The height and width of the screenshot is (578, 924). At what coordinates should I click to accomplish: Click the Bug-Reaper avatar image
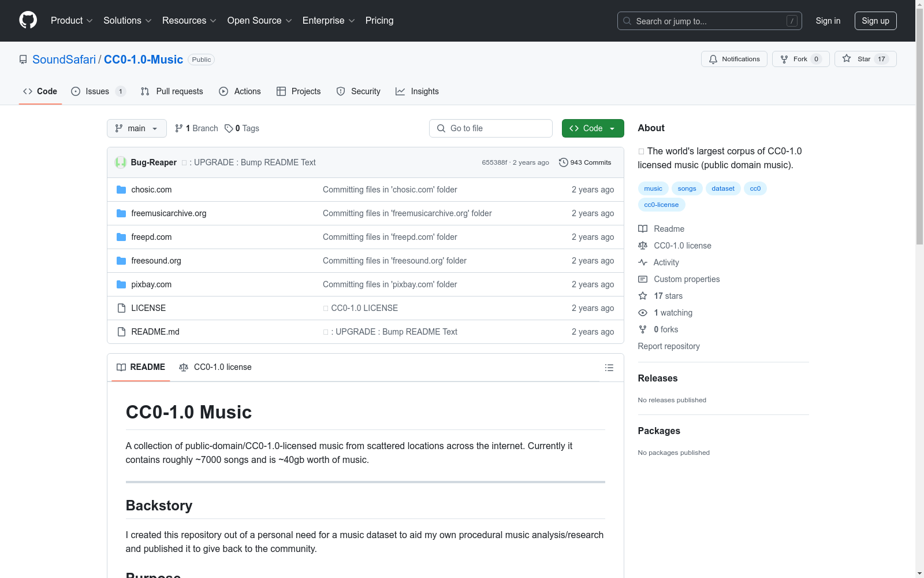pos(121,162)
